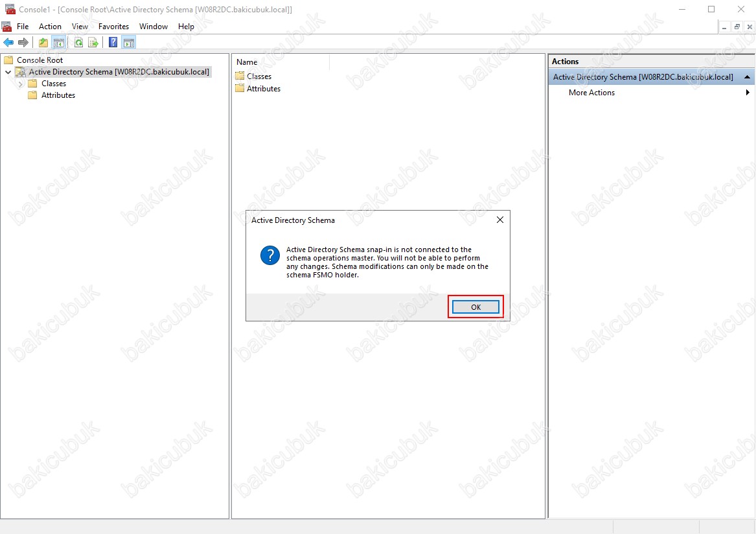Click the Export List toolbar icon
The image size is (756, 534).
[93, 43]
